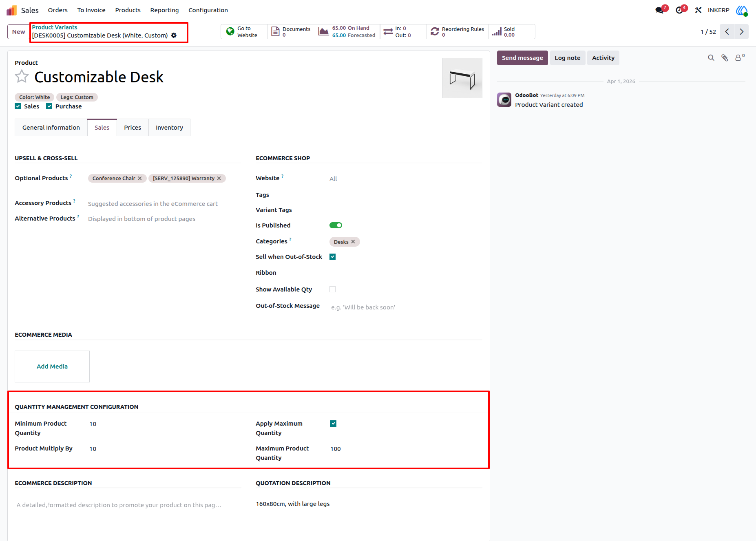Viewport: 756px width, 541px height.
Task: Open the Sold quantity stat button
Action: point(512,32)
